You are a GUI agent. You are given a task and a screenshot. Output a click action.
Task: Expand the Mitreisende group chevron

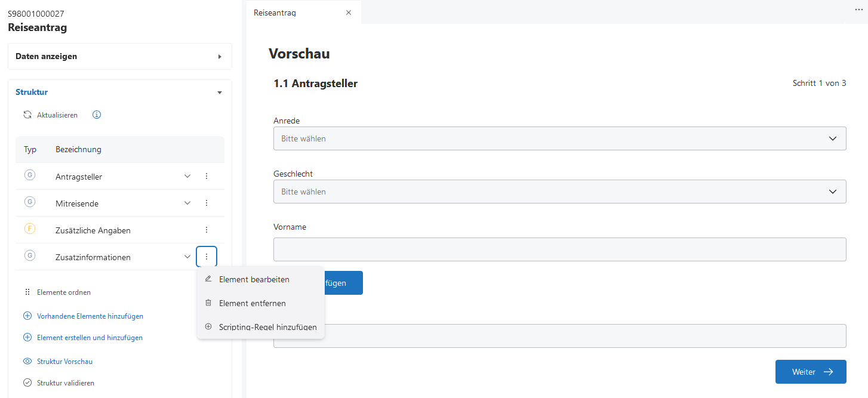pos(187,203)
